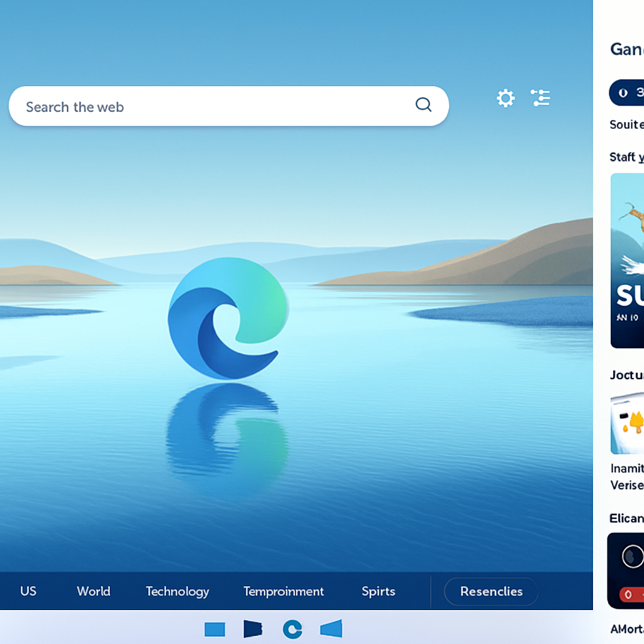Screen dimensions: 644x644
Task: Open the blue rectangle taskbar icon
Action: point(215,629)
